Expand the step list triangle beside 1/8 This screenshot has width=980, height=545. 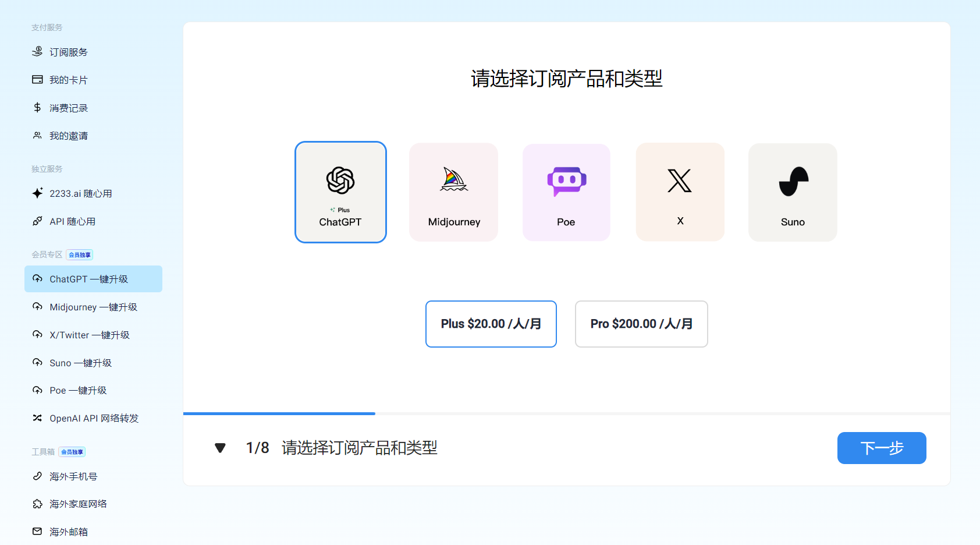tap(220, 448)
